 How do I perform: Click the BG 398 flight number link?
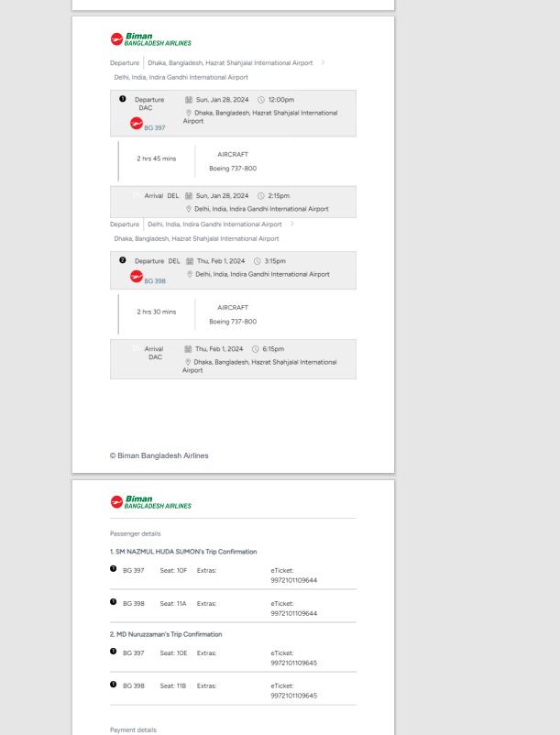[x=155, y=281]
